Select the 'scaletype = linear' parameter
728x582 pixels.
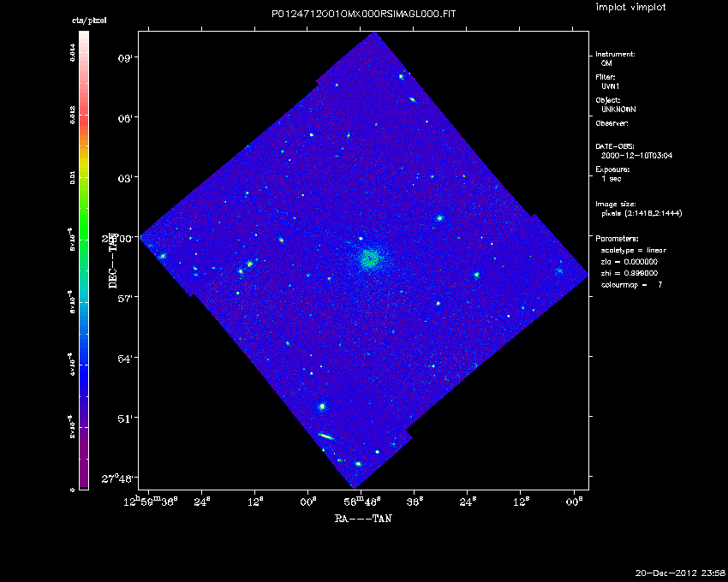(634, 250)
